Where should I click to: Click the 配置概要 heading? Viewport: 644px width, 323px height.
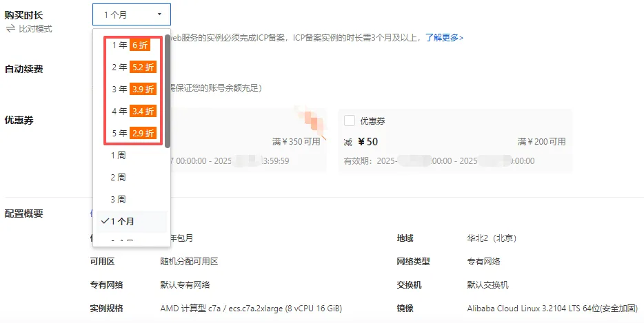point(24,213)
